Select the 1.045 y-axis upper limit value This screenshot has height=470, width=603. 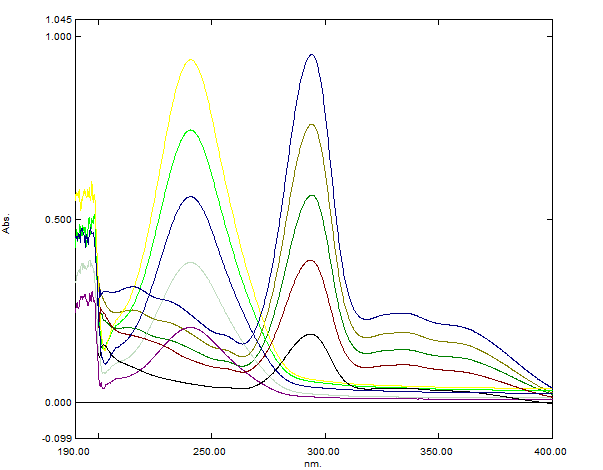tap(59, 20)
